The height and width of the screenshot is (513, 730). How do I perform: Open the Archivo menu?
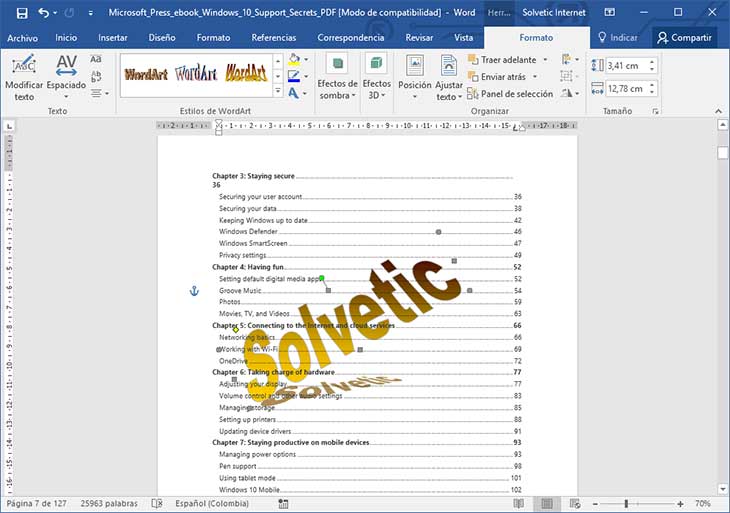(22, 38)
